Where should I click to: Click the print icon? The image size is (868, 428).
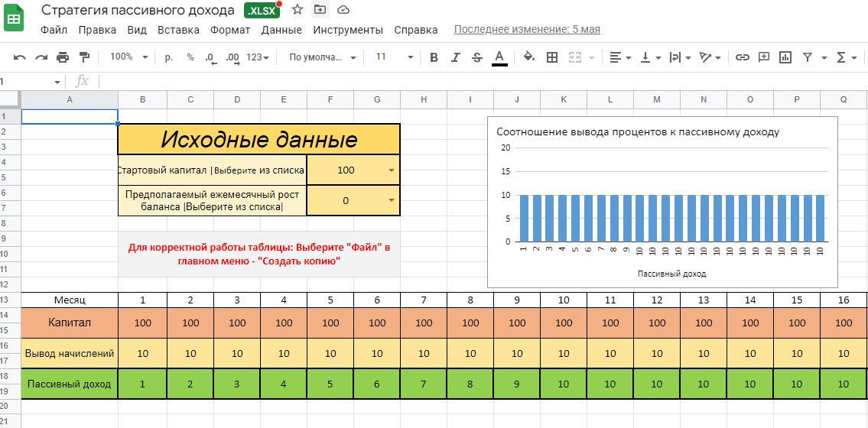pyautogui.click(x=63, y=57)
